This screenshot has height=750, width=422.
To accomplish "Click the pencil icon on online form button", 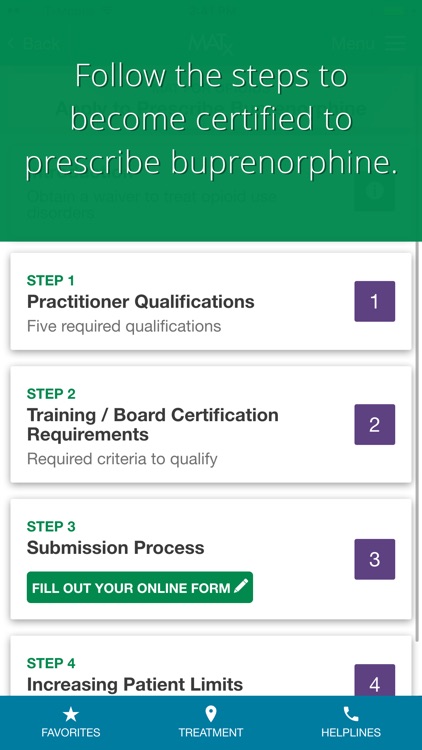I will pos(241,586).
